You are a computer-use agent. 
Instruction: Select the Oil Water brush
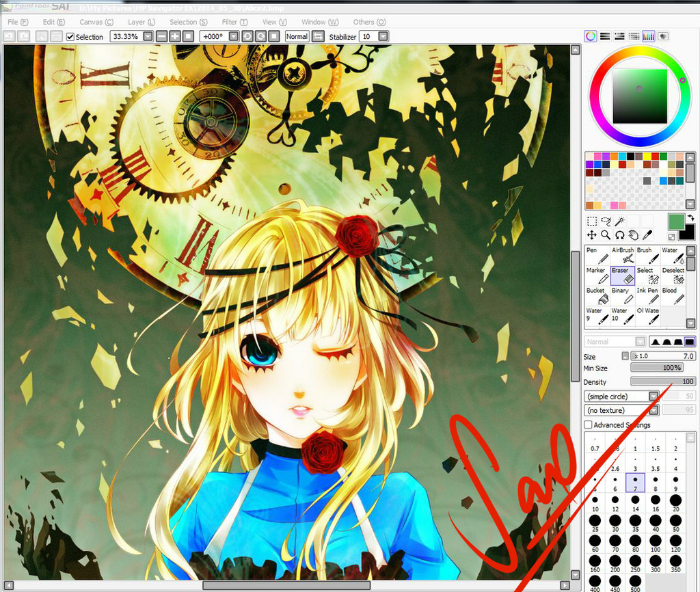(647, 316)
